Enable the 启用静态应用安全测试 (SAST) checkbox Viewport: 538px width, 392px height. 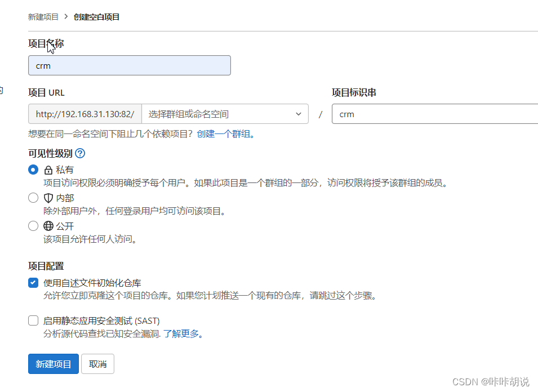tap(33, 320)
